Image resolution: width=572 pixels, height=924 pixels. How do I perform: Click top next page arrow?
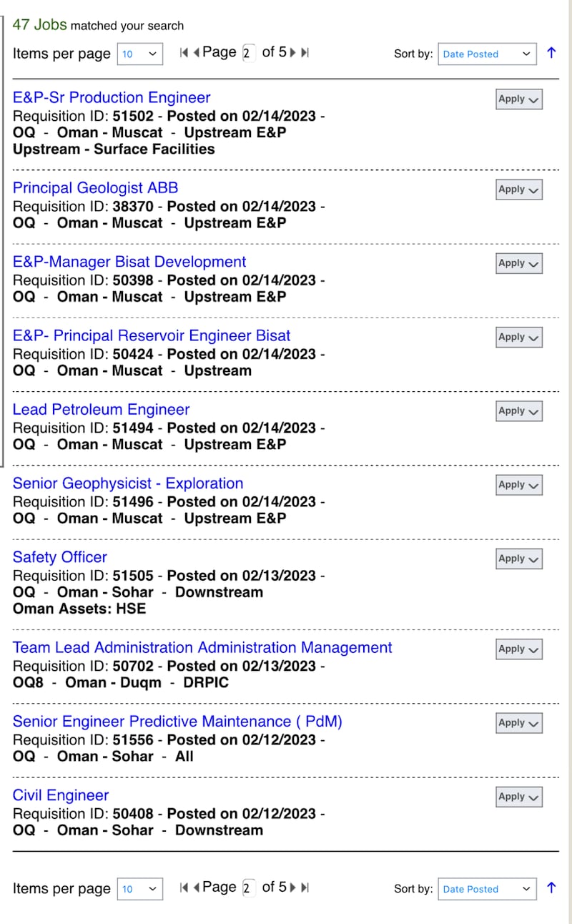point(293,52)
